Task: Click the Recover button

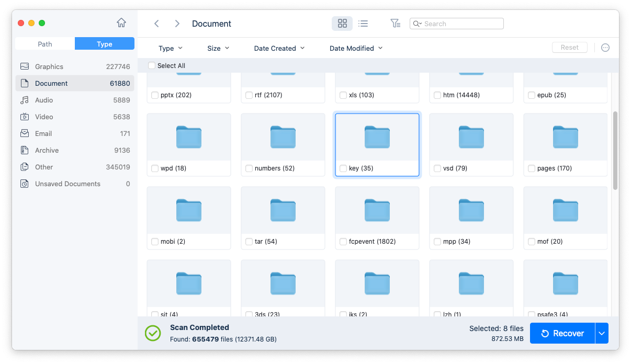Action: pos(562,333)
